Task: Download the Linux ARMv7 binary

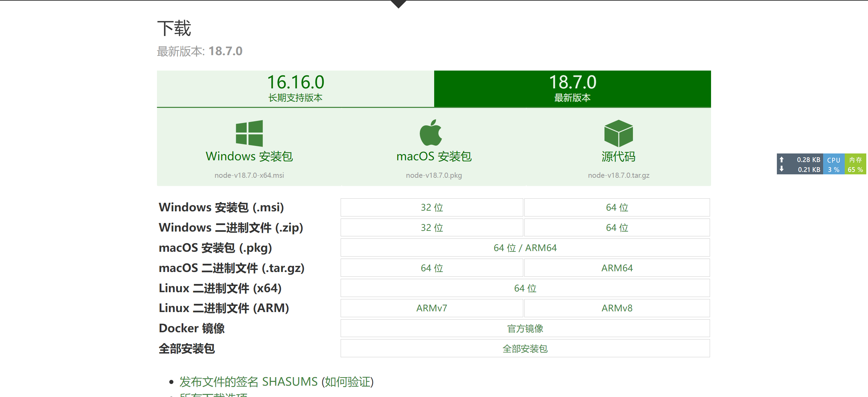Action: coord(432,308)
